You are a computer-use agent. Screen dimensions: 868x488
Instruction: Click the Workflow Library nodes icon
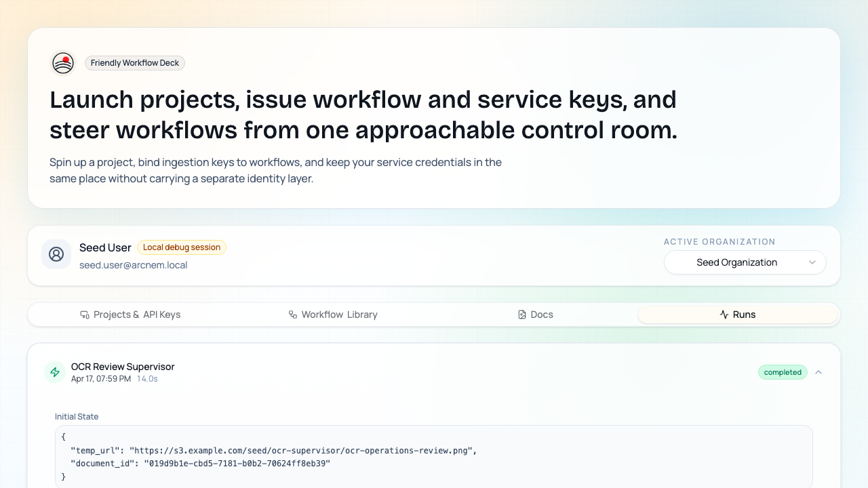pyautogui.click(x=293, y=314)
